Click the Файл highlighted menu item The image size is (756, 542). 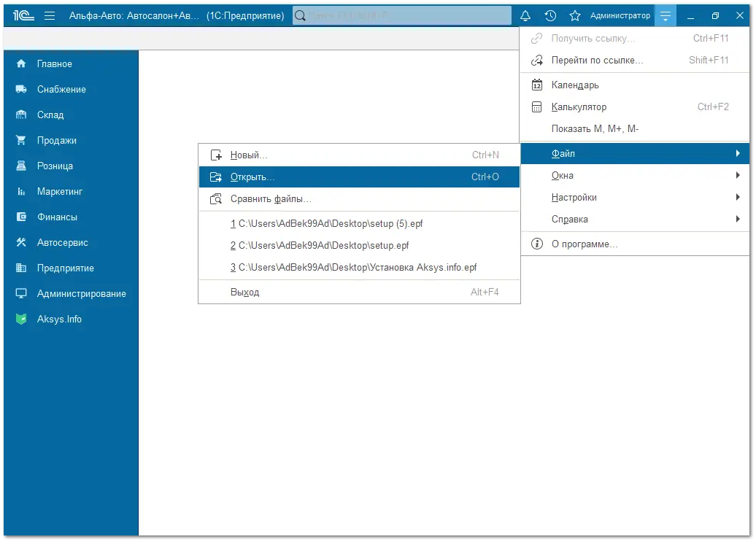[x=635, y=154]
